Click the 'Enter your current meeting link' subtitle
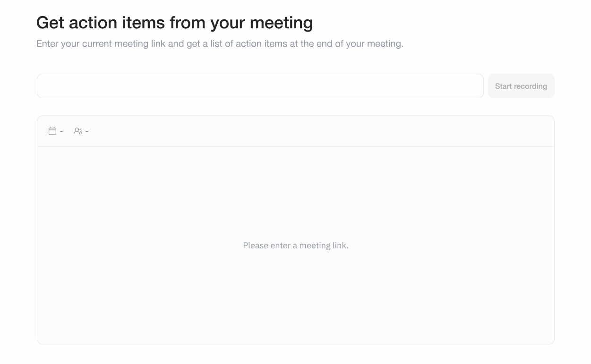The image size is (591, 364). pos(220,44)
